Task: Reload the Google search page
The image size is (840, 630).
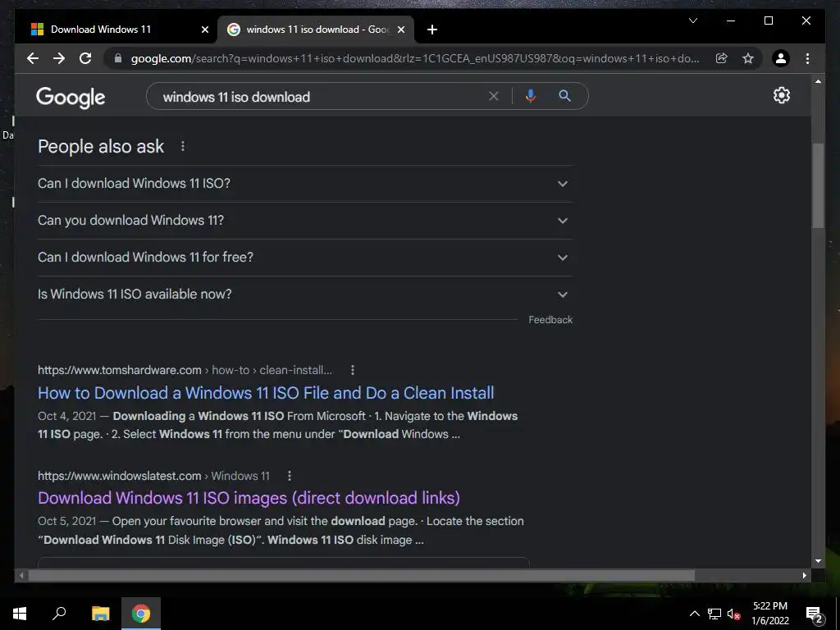Action: click(85, 58)
